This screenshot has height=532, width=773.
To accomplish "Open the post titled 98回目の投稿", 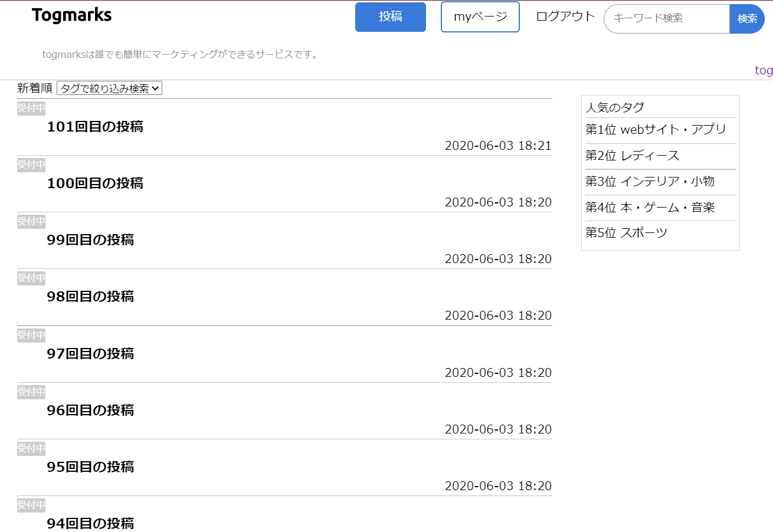I will (x=90, y=297).
